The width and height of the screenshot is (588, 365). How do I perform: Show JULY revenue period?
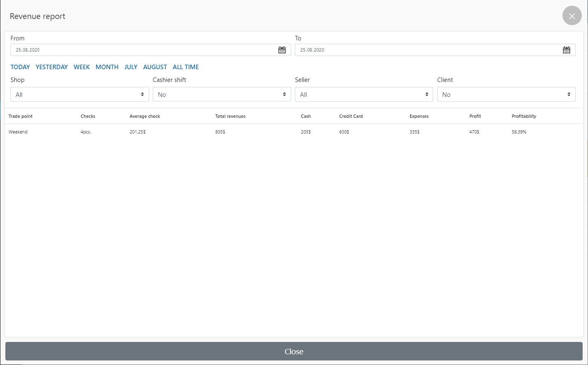[x=131, y=67]
